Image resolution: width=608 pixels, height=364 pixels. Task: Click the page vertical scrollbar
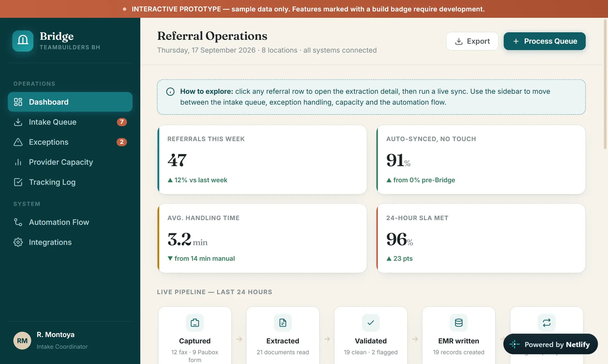(x=605, y=84)
